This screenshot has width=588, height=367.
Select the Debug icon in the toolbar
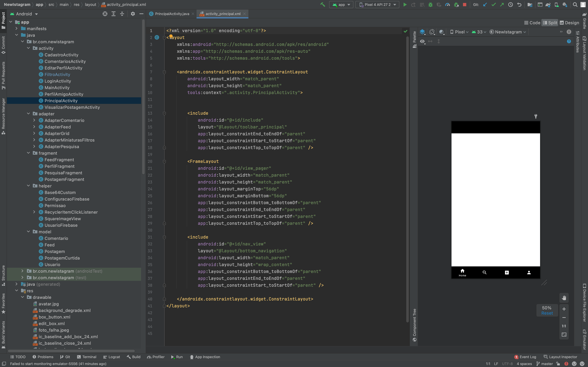(431, 4)
